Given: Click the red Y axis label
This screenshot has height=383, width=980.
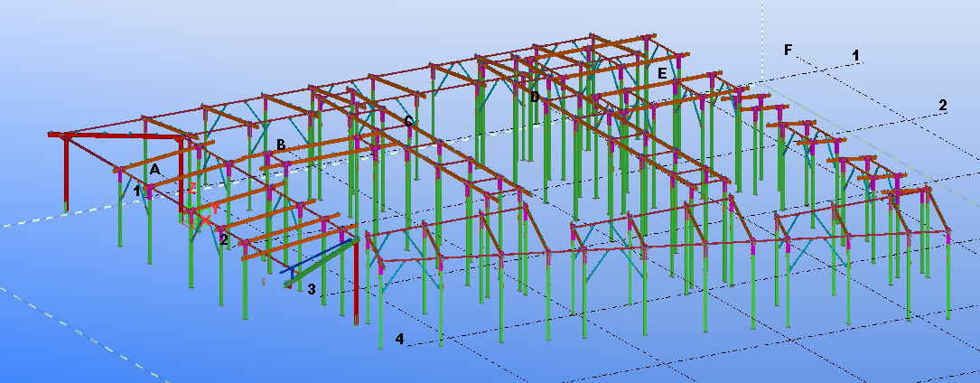Looking at the screenshot, I should tap(215, 208).
